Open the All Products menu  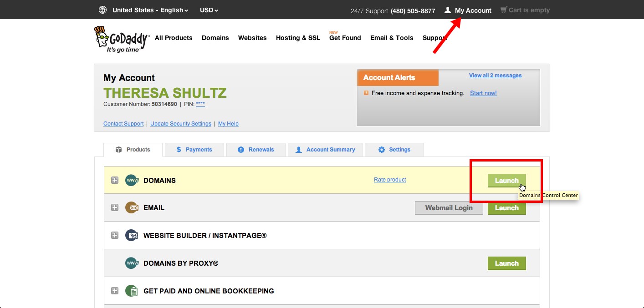coord(174,38)
